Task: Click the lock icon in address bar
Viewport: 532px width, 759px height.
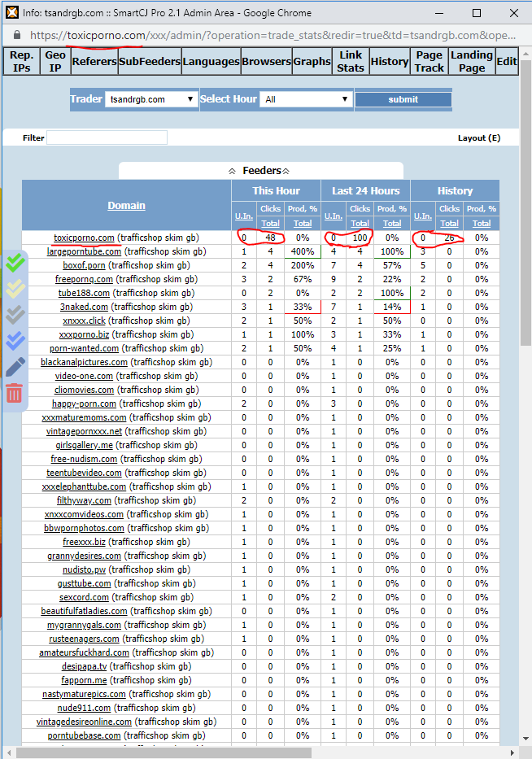Action: (x=17, y=35)
